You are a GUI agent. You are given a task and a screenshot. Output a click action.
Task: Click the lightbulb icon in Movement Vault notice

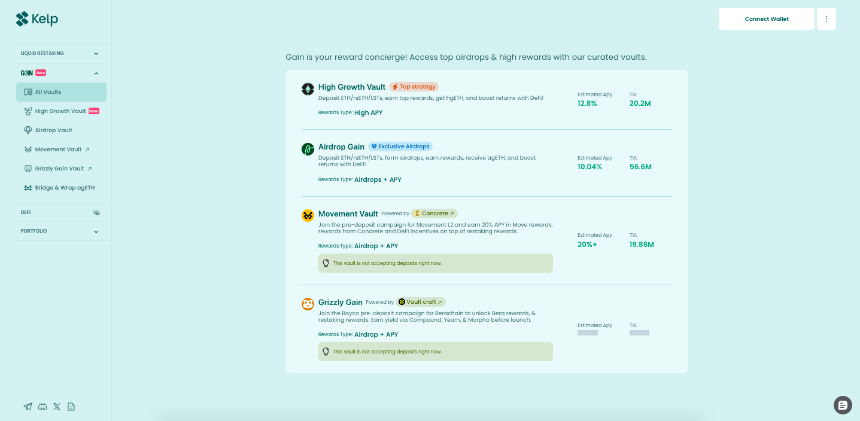click(x=325, y=263)
